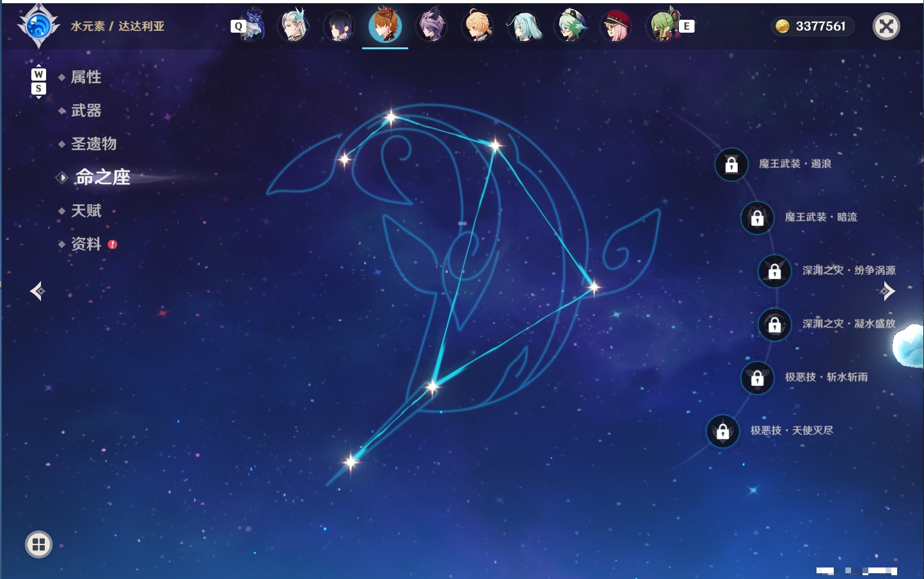Click the Hydro element emblem icon

(38, 26)
